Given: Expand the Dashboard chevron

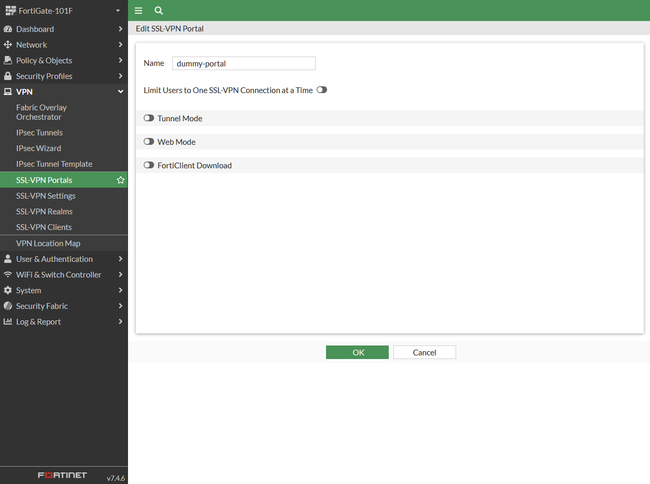Looking at the screenshot, I should (120, 29).
